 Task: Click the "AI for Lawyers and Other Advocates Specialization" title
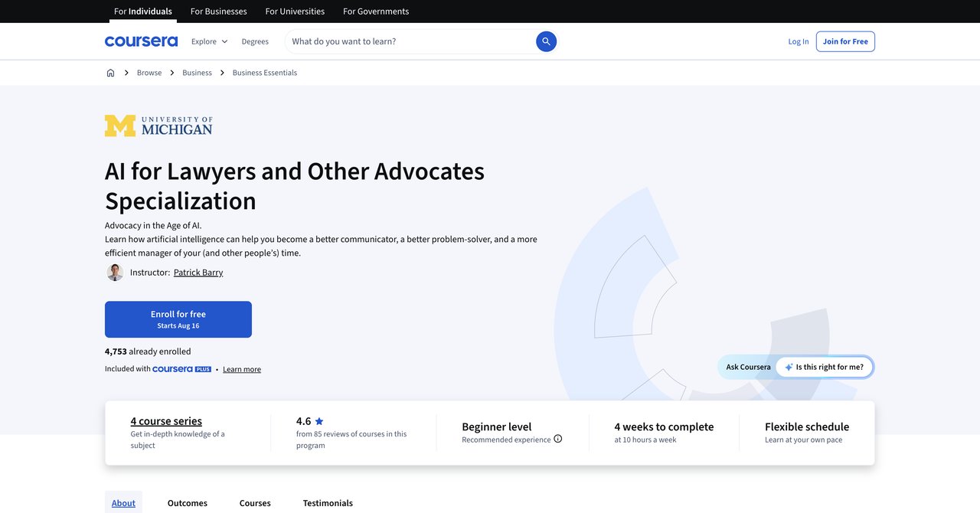295,185
